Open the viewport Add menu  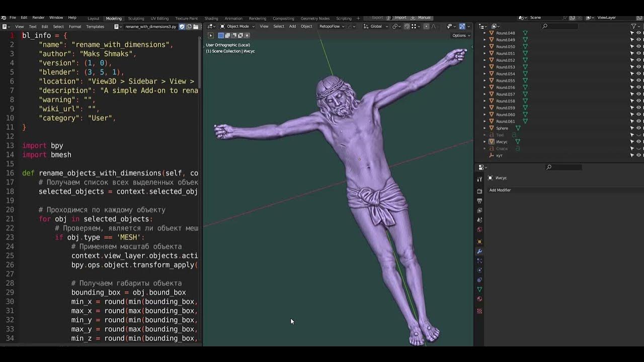[292, 27]
